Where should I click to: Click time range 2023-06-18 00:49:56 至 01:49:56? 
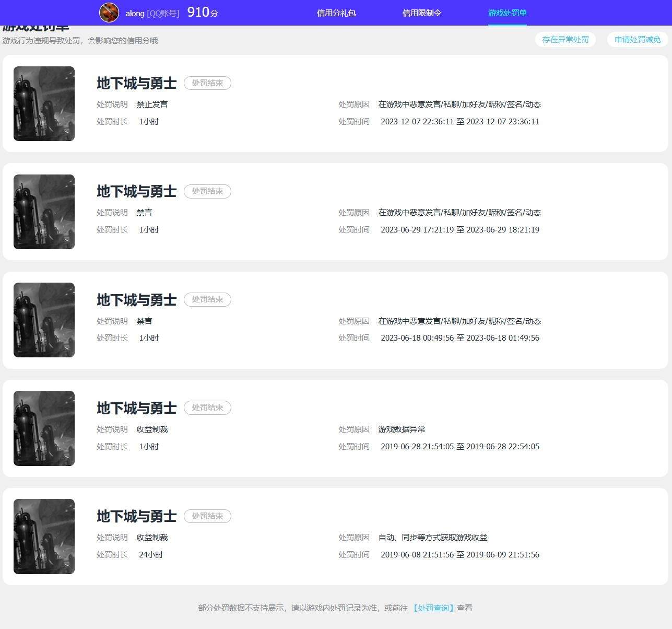[460, 338]
